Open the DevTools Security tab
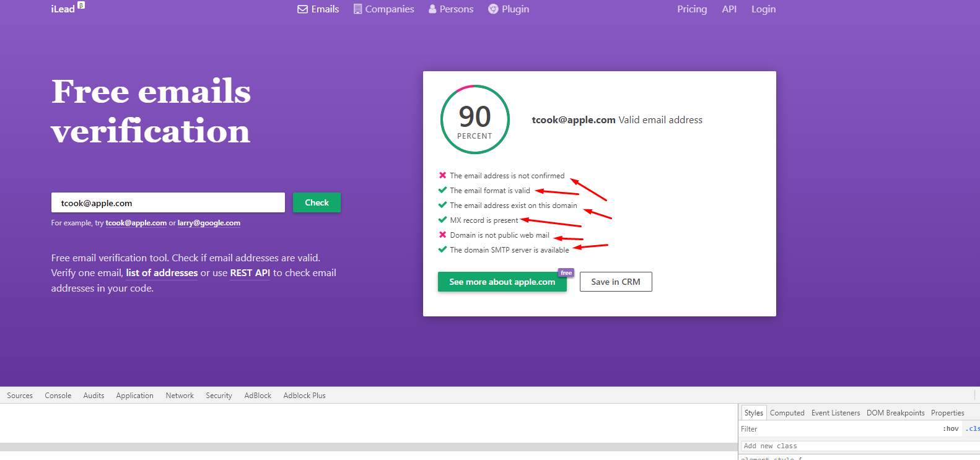Screen dimensions: 980x460 [219, 396]
